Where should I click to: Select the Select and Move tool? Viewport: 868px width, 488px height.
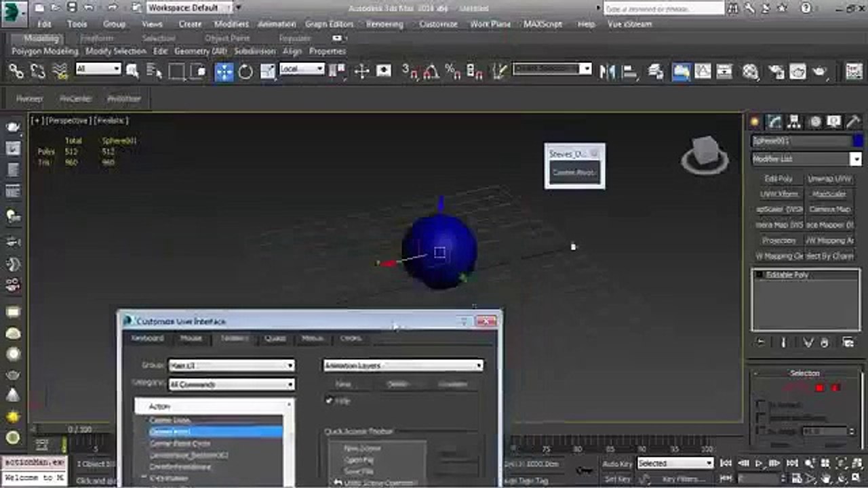point(224,71)
